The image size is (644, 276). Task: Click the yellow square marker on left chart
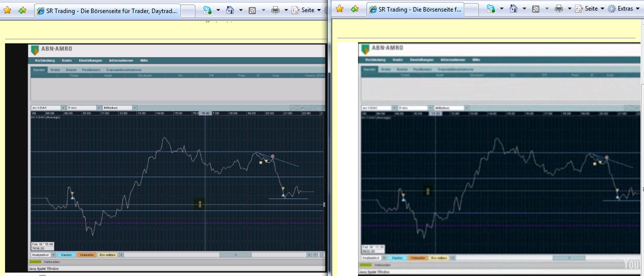click(x=261, y=162)
